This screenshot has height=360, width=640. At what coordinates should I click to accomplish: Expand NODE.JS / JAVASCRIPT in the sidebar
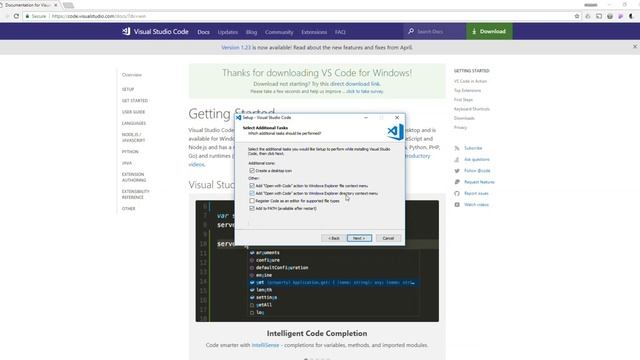pyautogui.click(x=133, y=138)
